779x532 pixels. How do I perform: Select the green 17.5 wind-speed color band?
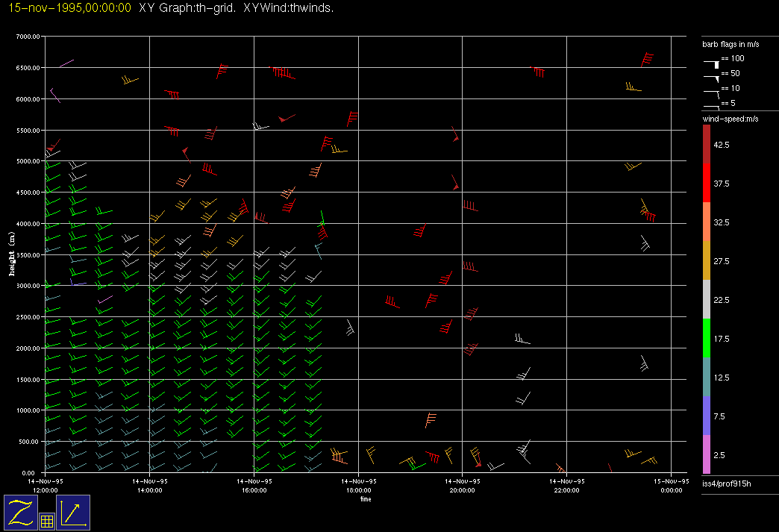click(707, 339)
